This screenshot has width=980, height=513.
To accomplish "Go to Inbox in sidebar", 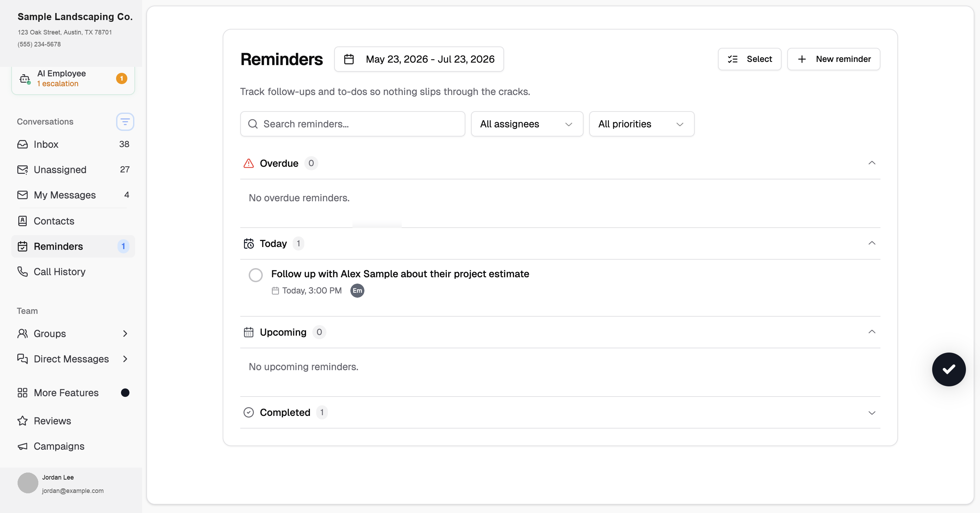I will click(73, 144).
